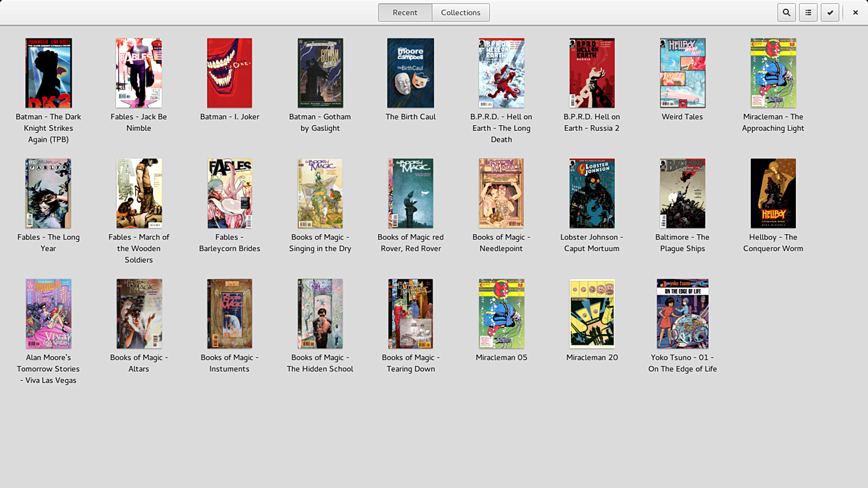868x488 pixels.
Task: Click Books of Magic - Needlepoint title
Action: [501, 243]
